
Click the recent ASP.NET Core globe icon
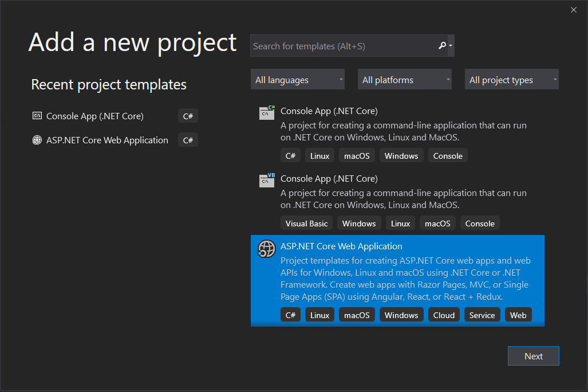coord(37,140)
